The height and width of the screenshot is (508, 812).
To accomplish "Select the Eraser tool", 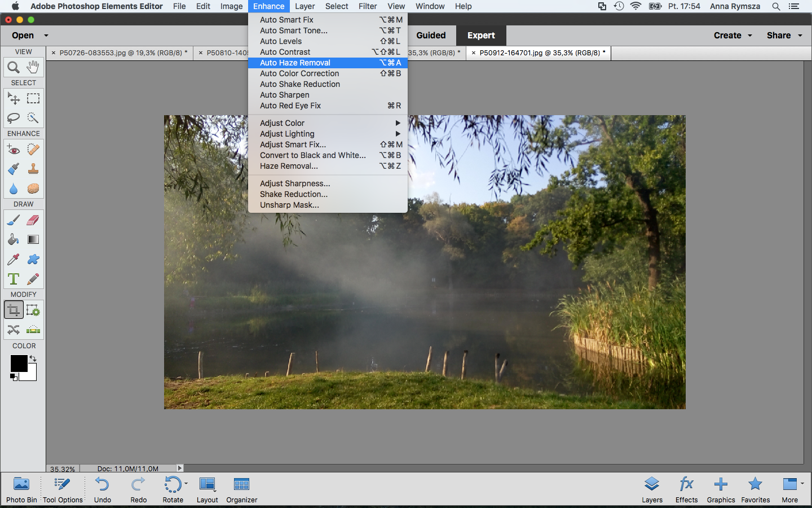I will [33, 220].
